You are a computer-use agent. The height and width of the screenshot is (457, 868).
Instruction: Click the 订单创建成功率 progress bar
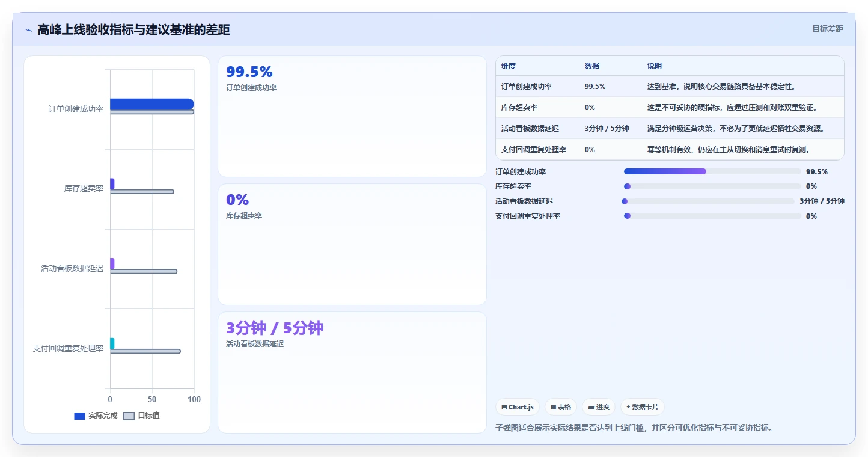pos(712,171)
